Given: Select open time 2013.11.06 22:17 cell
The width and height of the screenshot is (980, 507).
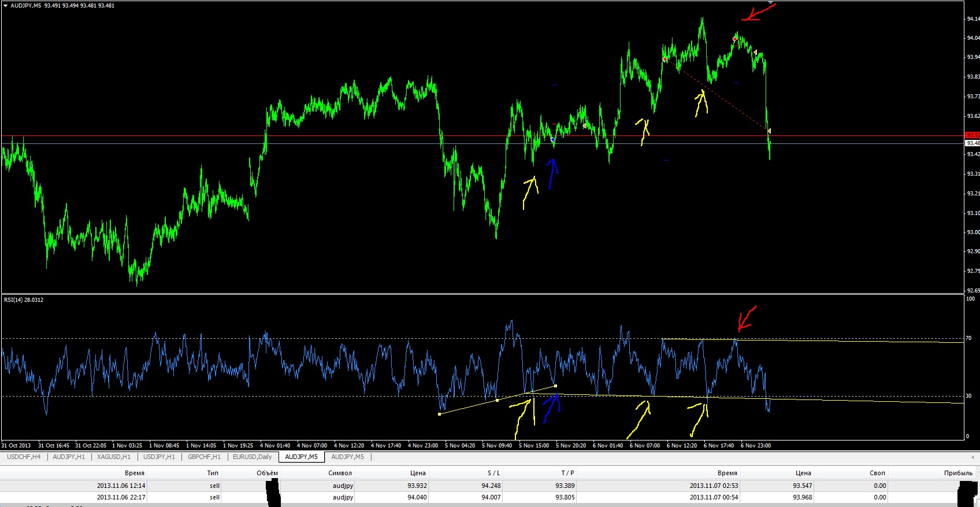Looking at the screenshot, I should 121,497.
